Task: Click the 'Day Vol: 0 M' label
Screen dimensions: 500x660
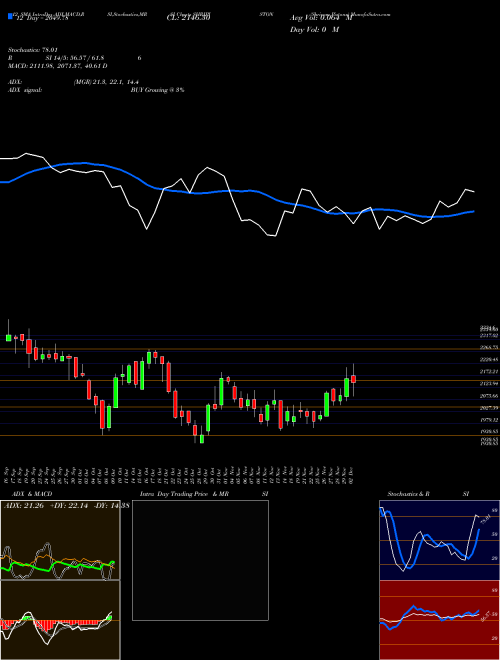Action: [314, 30]
